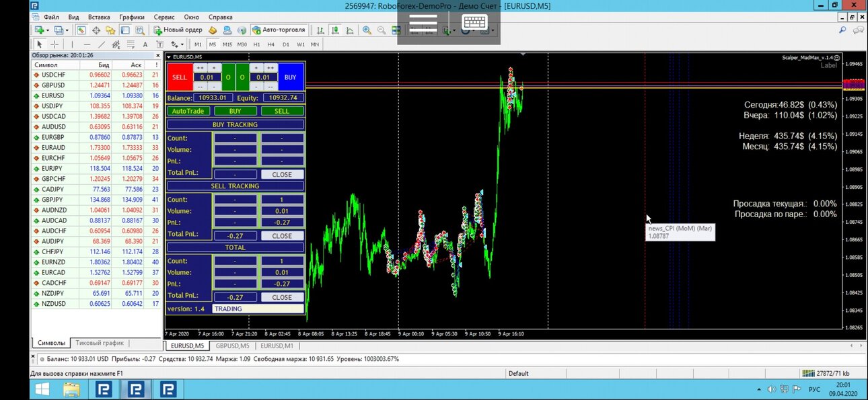Zoom in the chart with magnifier plus

(366, 30)
